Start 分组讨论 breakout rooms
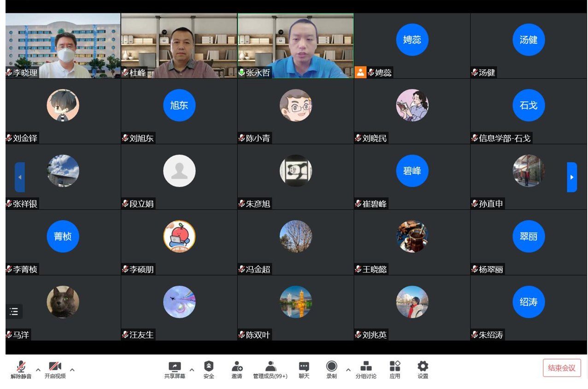588x389 pixels. click(366, 367)
